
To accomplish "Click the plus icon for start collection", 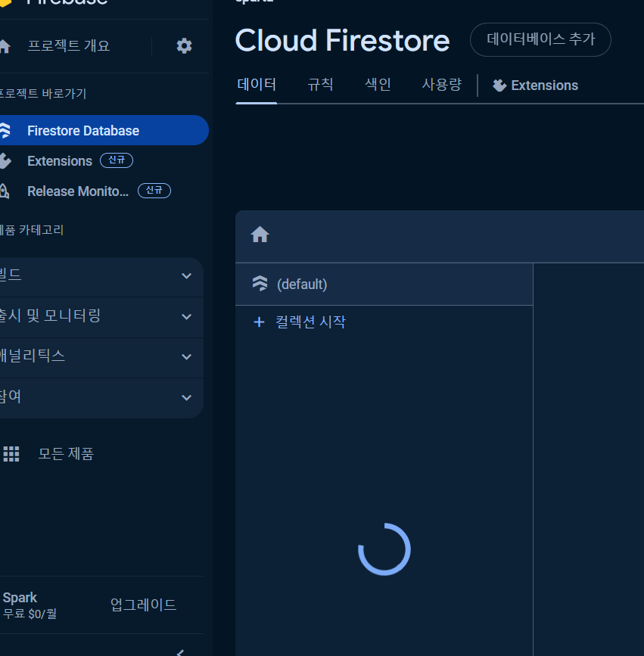I will pyautogui.click(x=259, y=322).
